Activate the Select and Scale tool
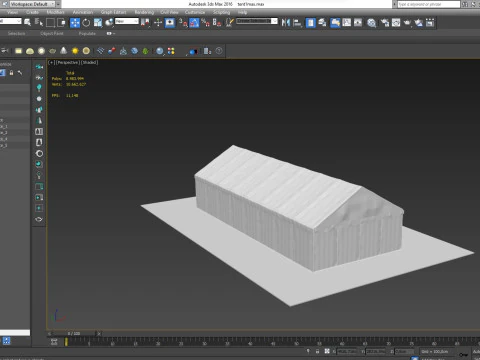The width and height of the screenshot is (480, 360). pyautogui.click(x=98, y=22)
